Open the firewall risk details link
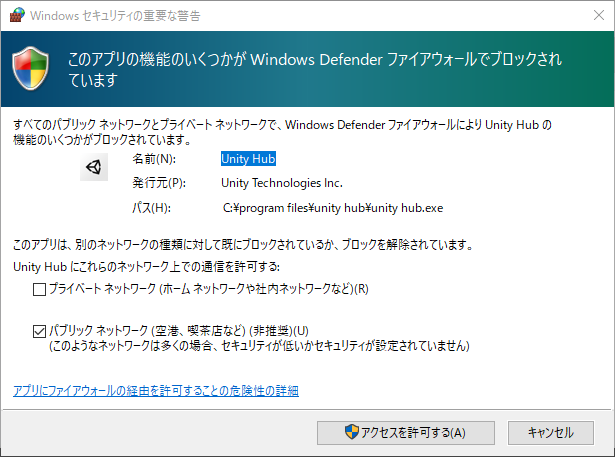 (155, 390)
